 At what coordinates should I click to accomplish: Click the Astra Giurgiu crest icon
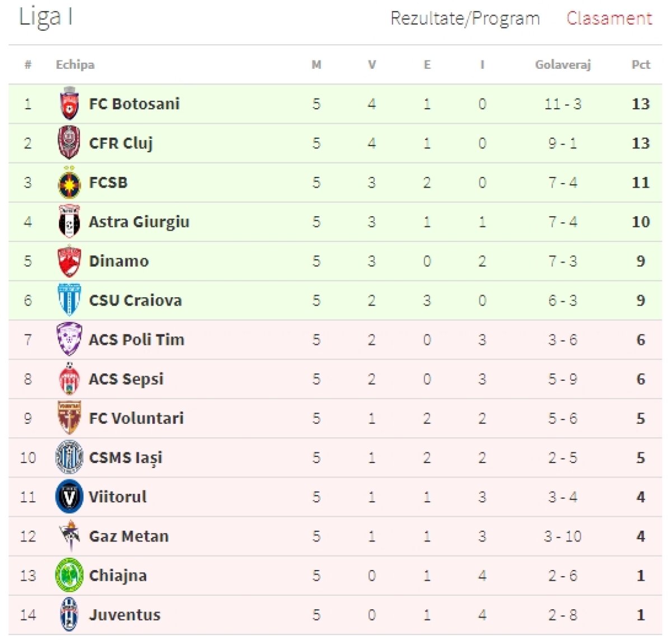pyautogui.click(x=69, y=222)
